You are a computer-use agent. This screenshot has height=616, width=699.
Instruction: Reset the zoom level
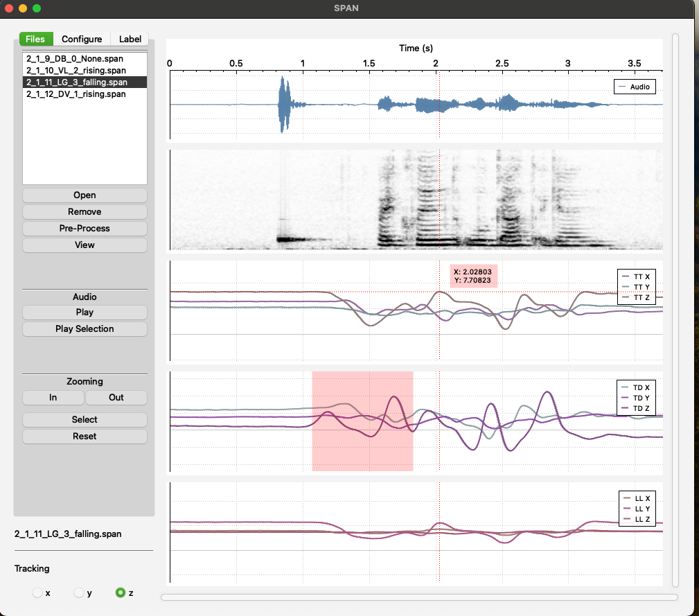[85, 436]
